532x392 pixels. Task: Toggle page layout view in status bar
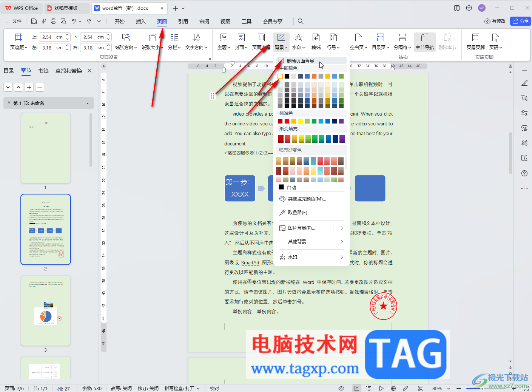click(x=357, y=388)
